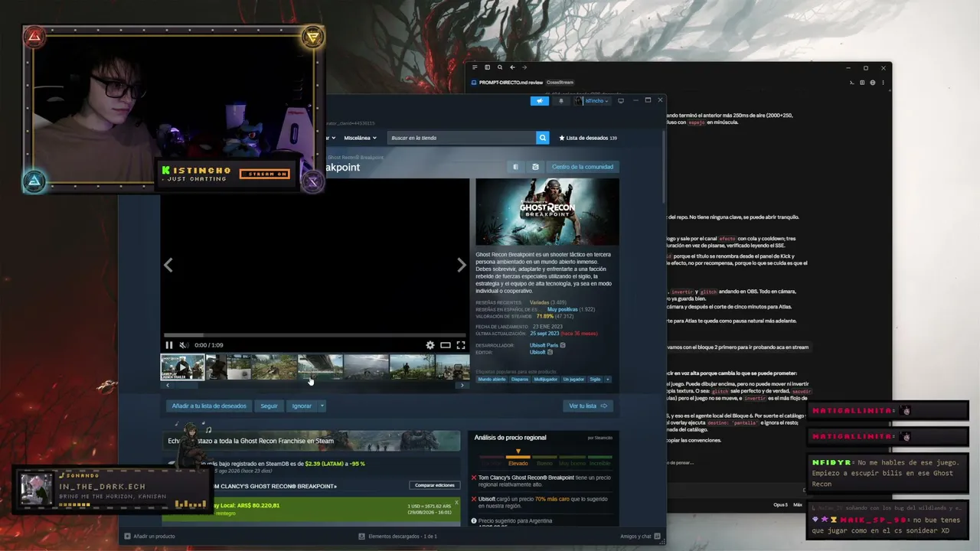
Task: Click the layout panel icon in editor window
Action: [x=862, y=83]
